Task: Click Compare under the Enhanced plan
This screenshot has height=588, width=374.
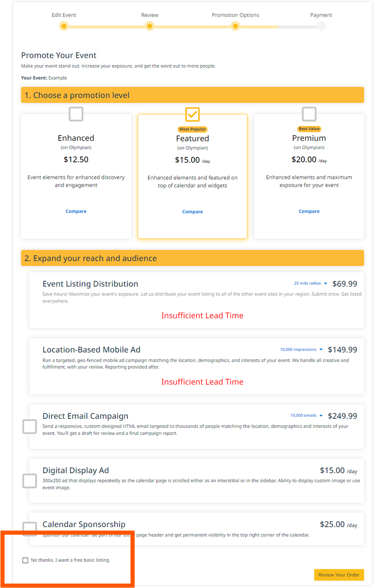Action: [x=76, y=211]
